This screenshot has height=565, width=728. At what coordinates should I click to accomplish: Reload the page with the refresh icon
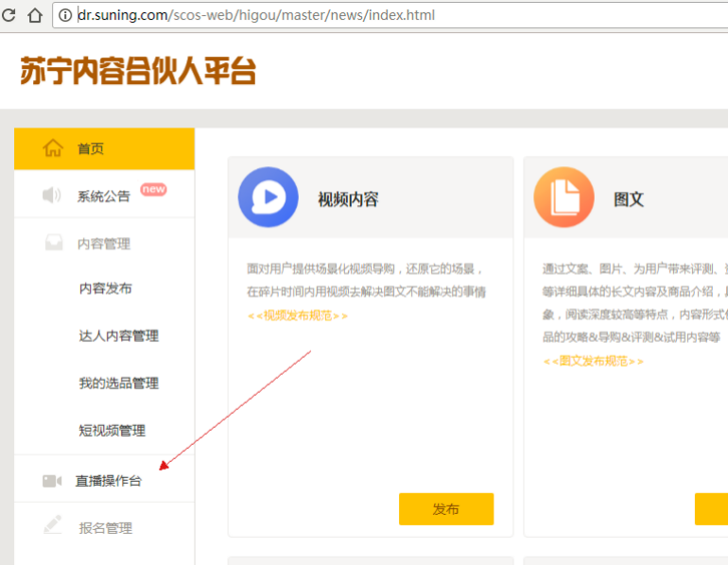[8, 15]
